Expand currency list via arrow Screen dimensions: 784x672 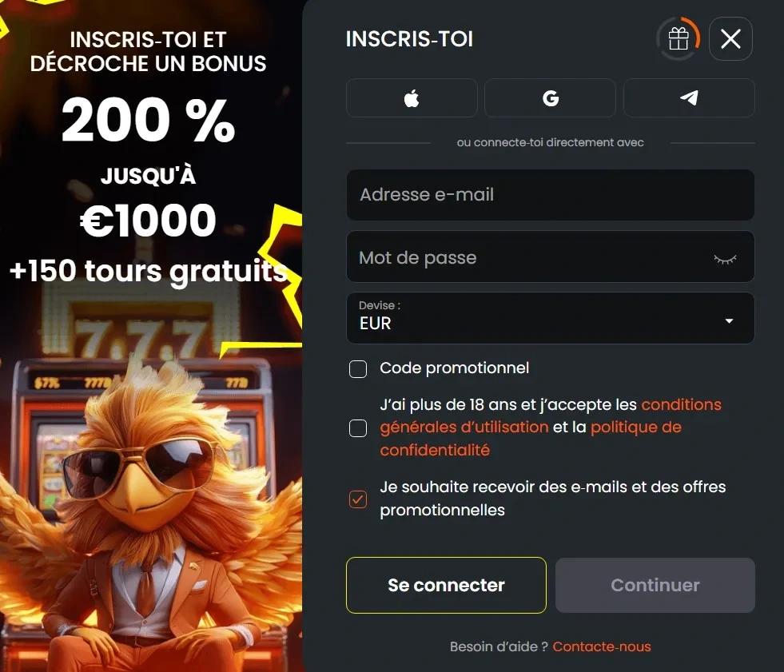pos(729,320)
